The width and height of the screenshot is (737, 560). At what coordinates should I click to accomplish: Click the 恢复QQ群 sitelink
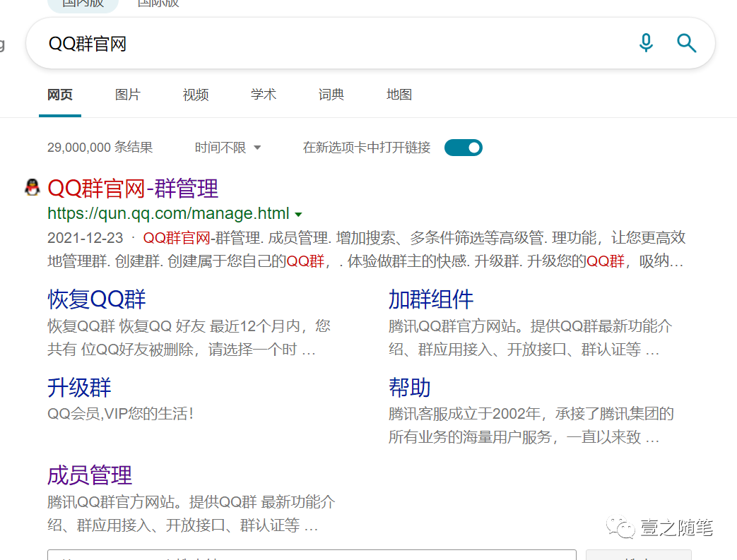[96, 299]
